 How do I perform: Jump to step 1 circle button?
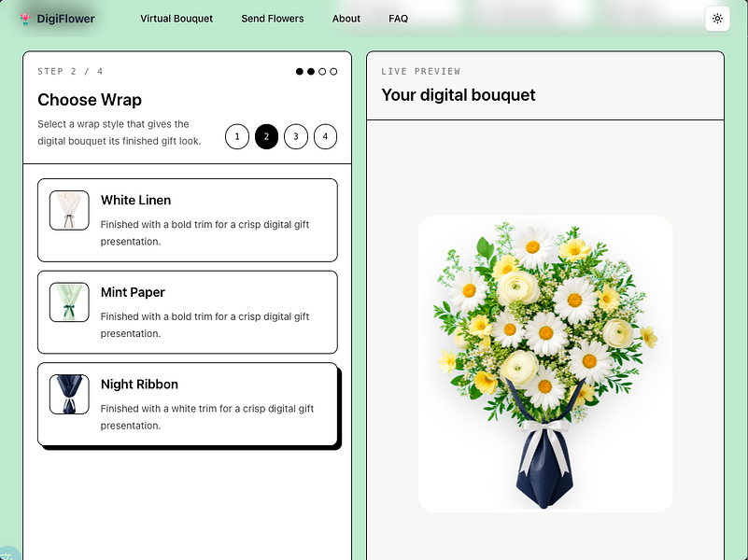(237, 137)
